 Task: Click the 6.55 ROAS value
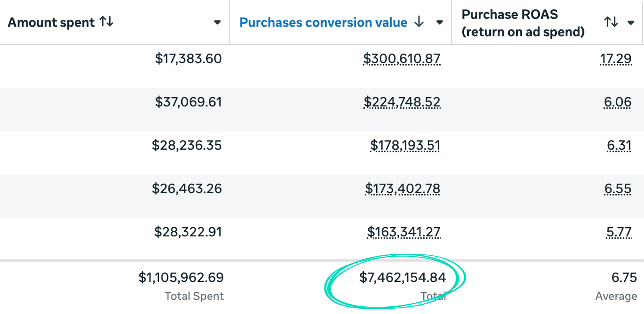[617, 189]
